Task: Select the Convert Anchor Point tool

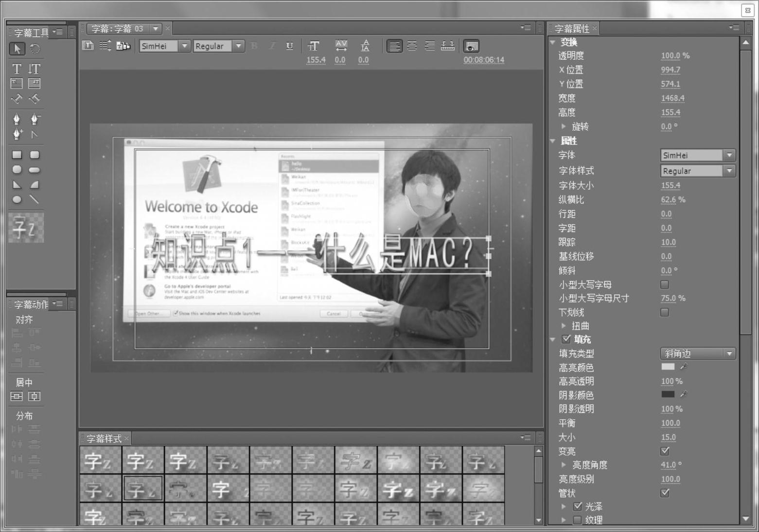Action: (35, 134)
